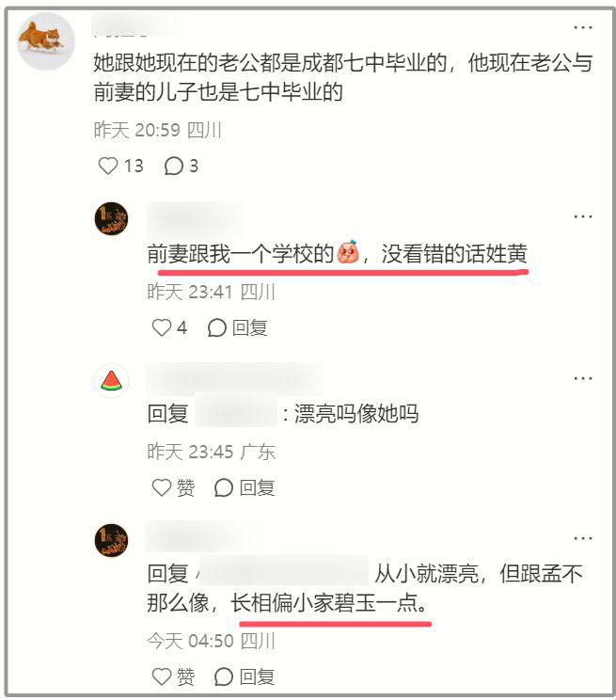Click the reply bubble icon under 04:50 comment
The image size is (616, 700).
[x=224, y=676]
